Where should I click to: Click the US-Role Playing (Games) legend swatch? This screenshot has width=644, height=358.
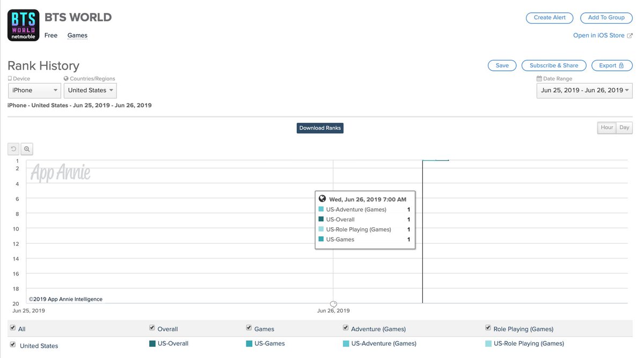[x=488, y=344]
